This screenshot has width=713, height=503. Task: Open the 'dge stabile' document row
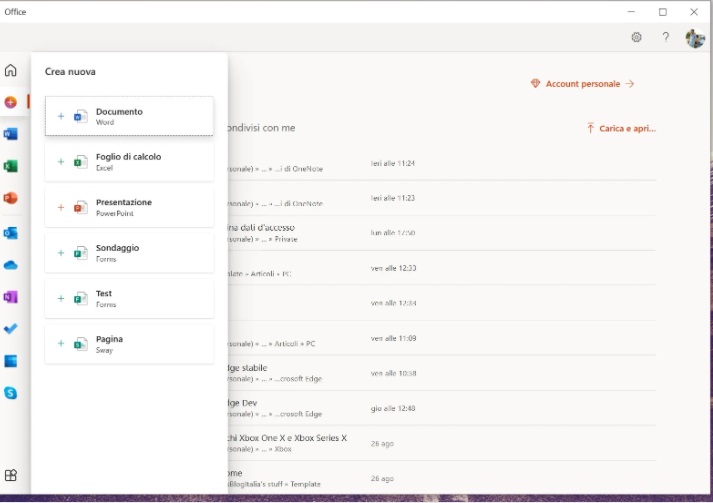click(441, 373)
